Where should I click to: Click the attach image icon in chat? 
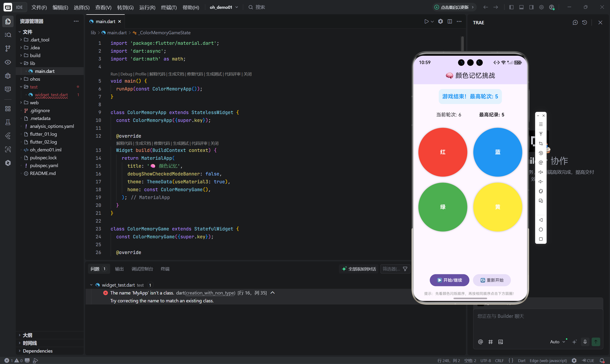click(501, 342)
